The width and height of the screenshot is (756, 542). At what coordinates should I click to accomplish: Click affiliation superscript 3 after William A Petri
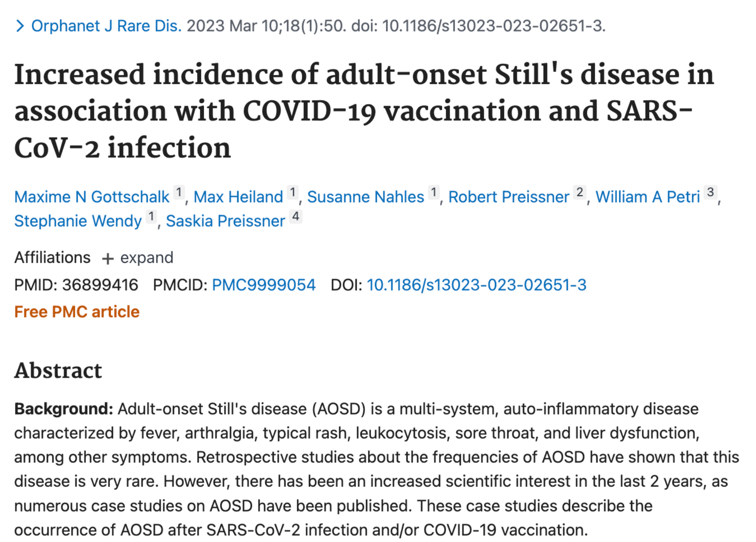710,192
